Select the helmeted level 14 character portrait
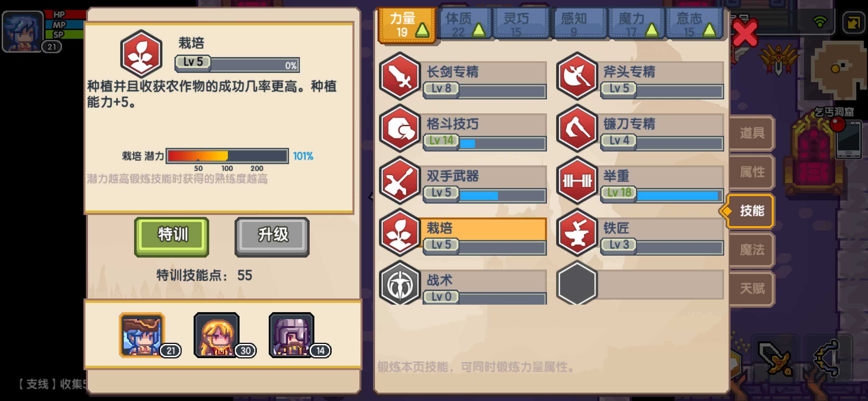This screenshot has height=401, width=868. pos(292,334)
